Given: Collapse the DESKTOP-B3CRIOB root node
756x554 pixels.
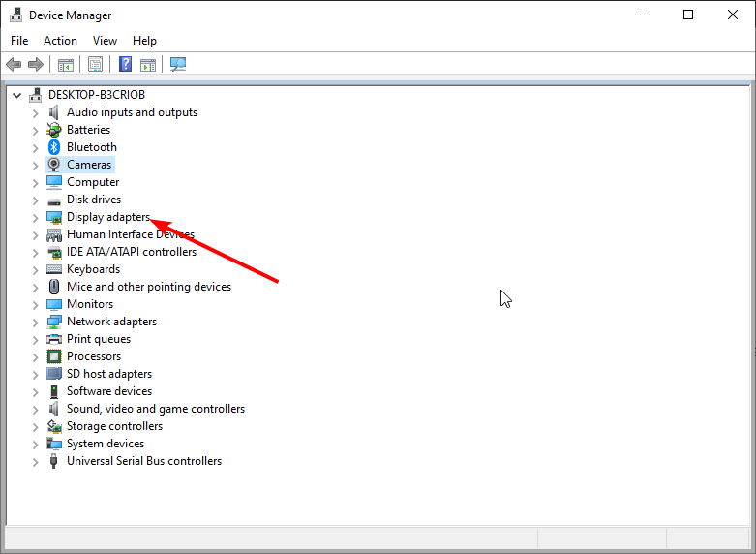Looking at the screenshot, I should (17, 96).
